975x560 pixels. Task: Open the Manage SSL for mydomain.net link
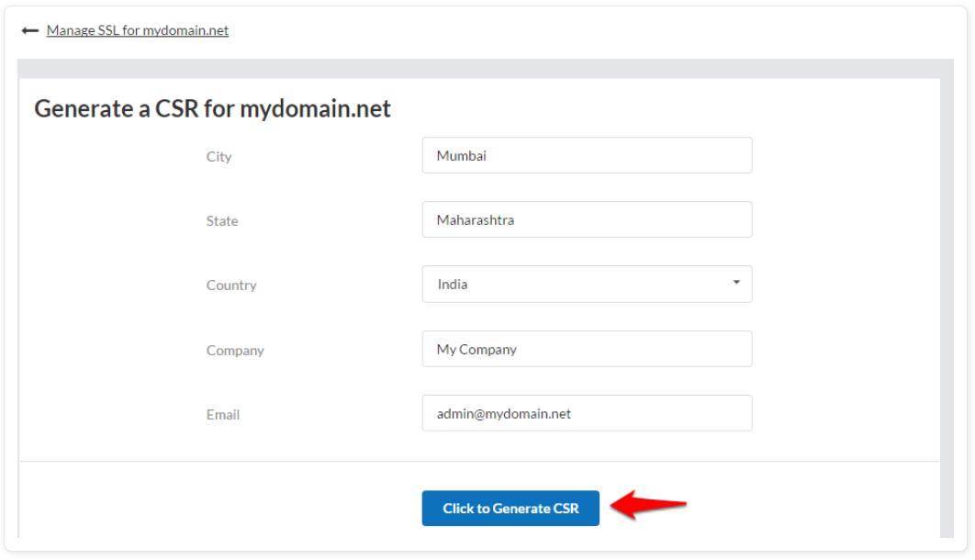coord(138,30)
